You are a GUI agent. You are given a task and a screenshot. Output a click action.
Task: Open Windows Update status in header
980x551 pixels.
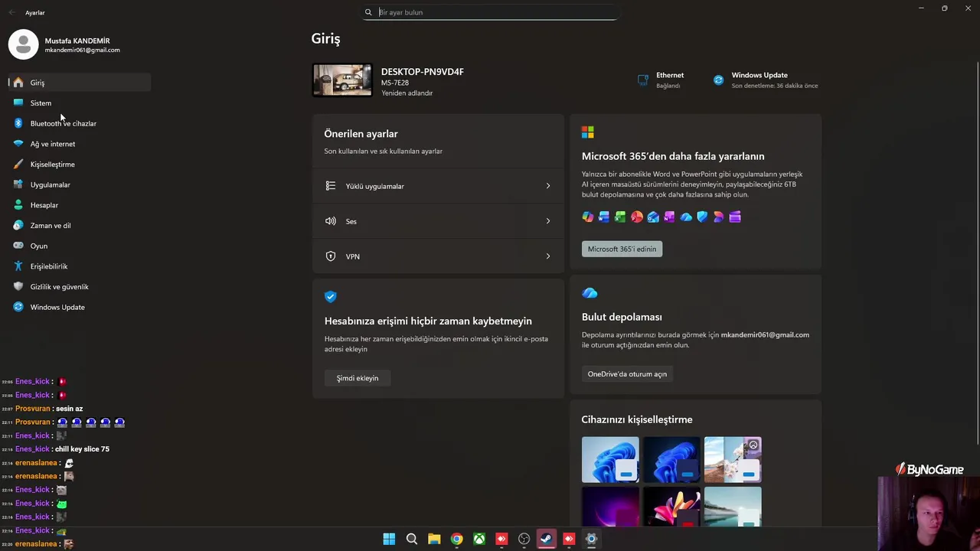(766, 80)
